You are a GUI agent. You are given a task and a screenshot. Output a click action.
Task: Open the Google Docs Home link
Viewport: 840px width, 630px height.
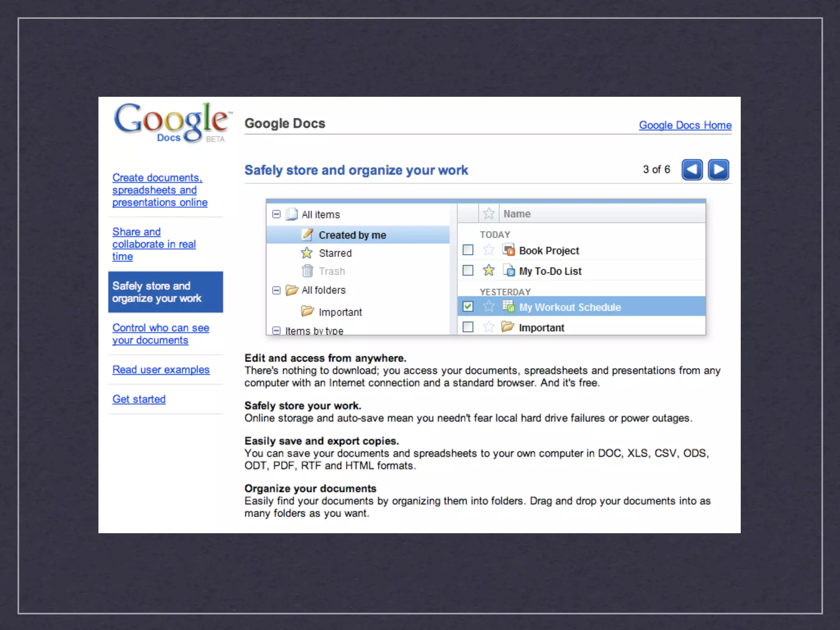coord(685,125)
